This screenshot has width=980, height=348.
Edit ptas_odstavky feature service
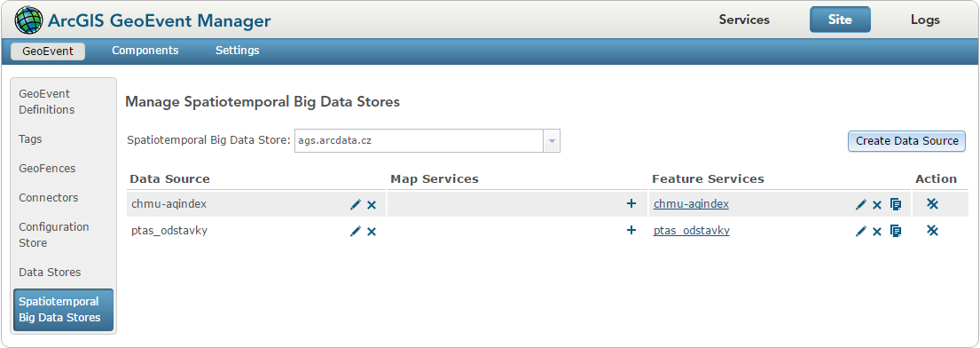click(x=860, y=231)
